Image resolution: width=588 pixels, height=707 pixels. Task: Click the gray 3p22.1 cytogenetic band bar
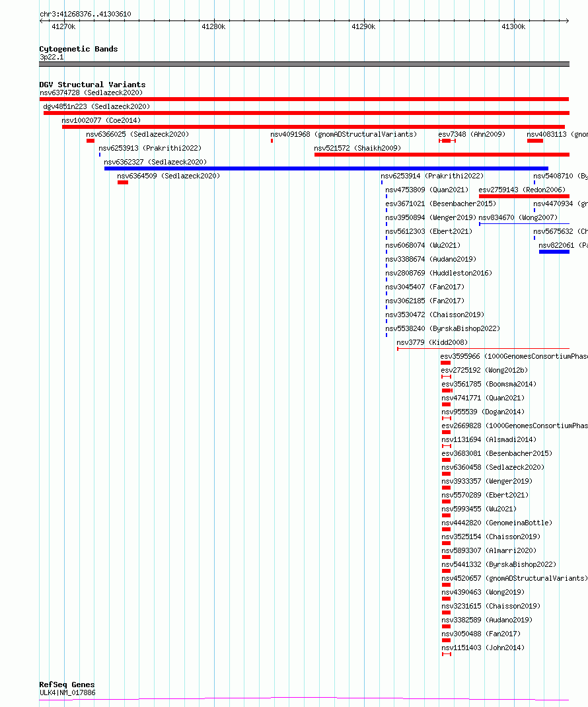click(x=305, y=65)
